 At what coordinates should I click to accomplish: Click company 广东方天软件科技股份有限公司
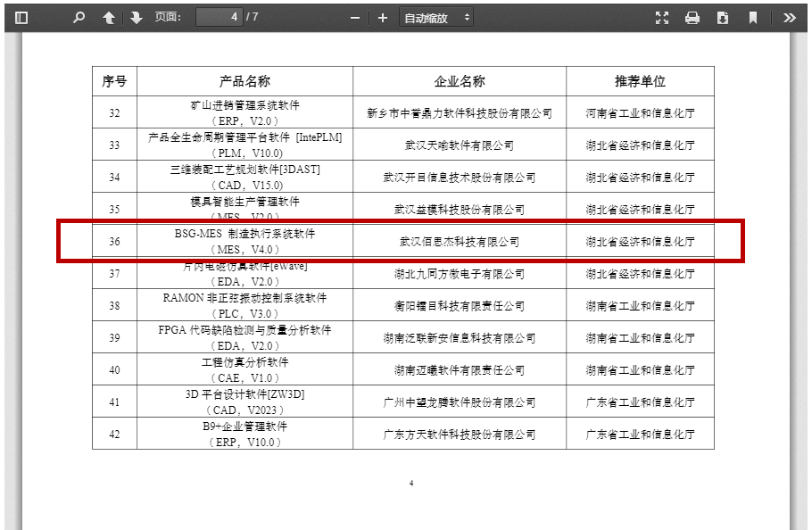[x=460, y=435]
